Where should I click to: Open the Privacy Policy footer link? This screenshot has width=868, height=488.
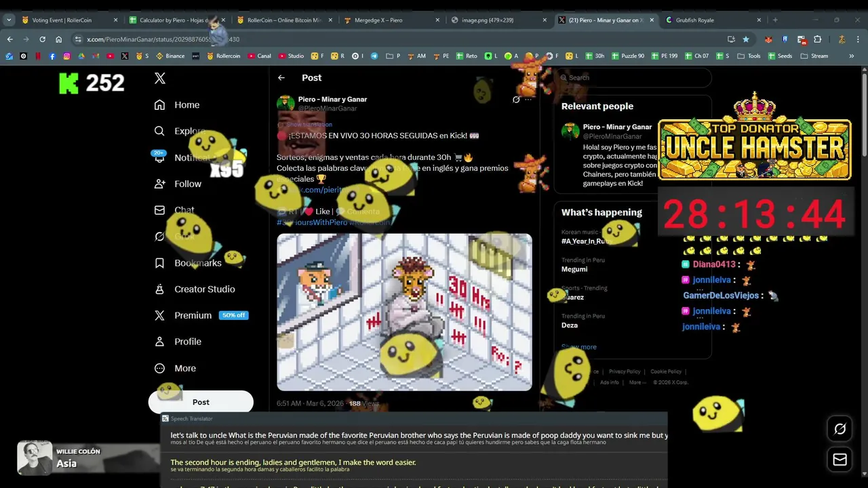coord(625,371)
